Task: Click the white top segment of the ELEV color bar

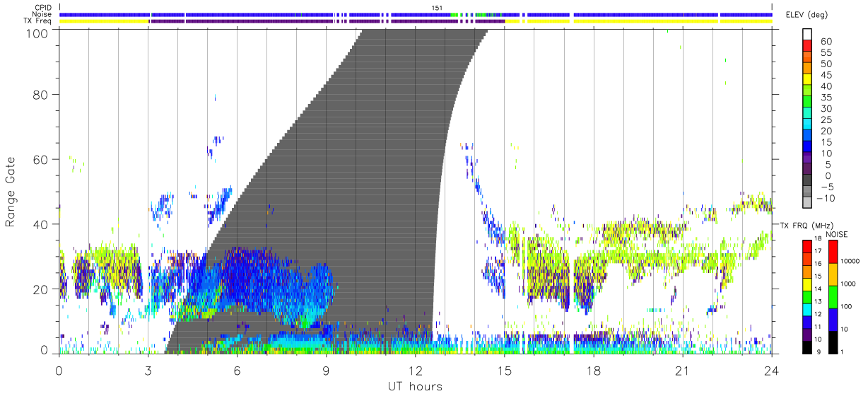Action: pyautogui.click(x=807, y=35)
